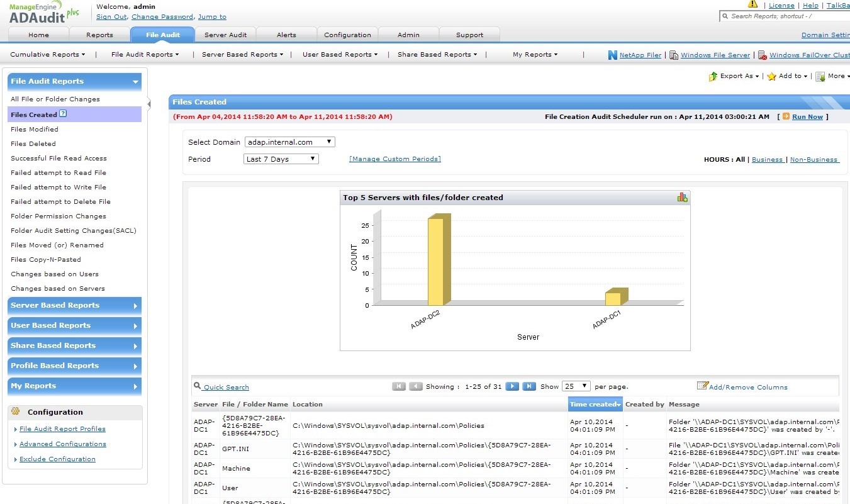This screenshot has width=850, height=504.
Task: Open Share Based Reports submenu
Action: (437, 55)
